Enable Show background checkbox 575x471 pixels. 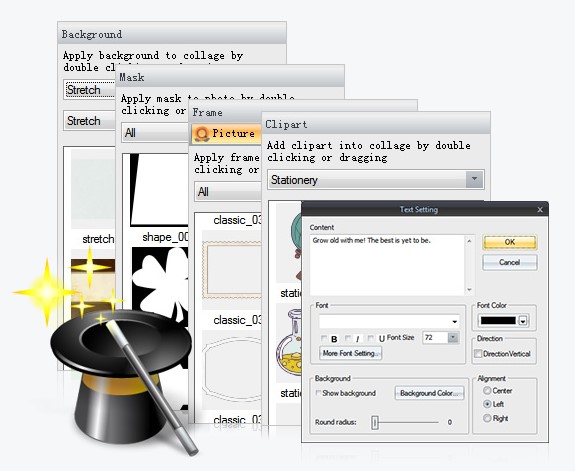pyautogui.click(x=318, y=393)
